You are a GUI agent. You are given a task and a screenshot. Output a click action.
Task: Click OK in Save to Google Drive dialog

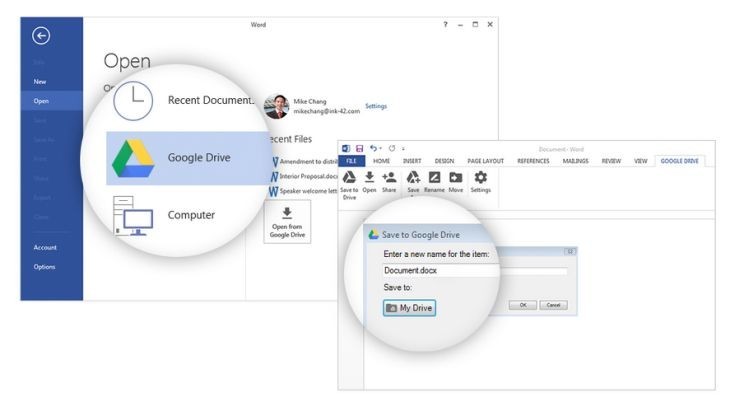click(x=522, y=305)
